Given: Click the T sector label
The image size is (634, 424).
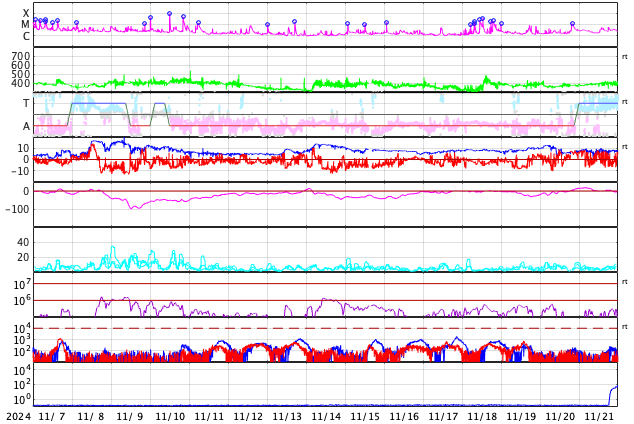Looking at the screenshot, I should pos(26,103).
